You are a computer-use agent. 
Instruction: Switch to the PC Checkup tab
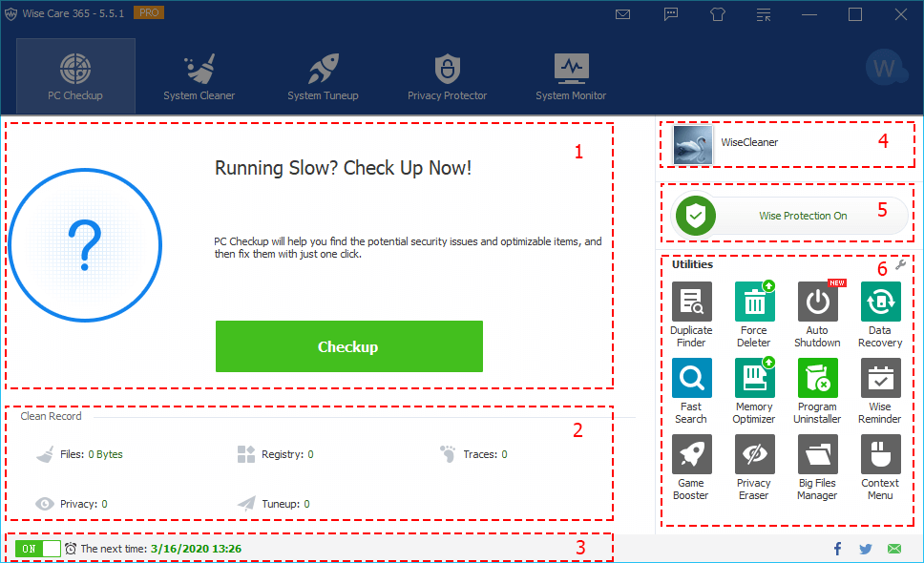(75, 76)
